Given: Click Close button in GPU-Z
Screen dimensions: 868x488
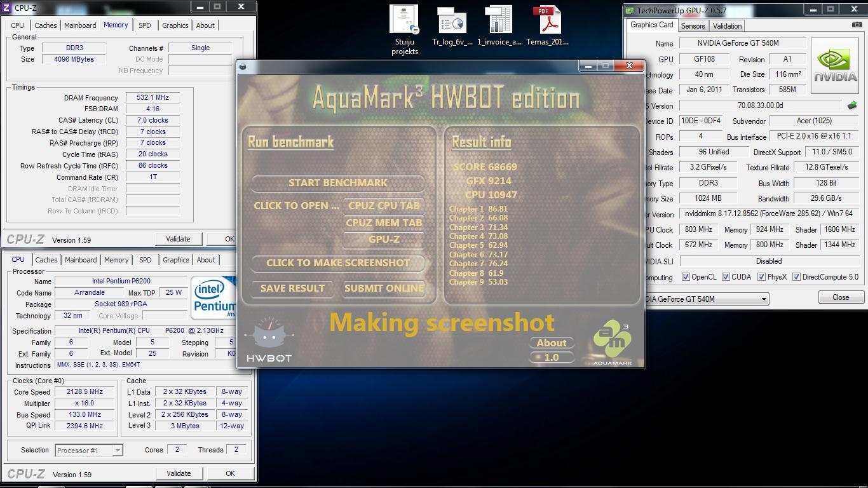Looking at the screenshot, I should [841, 297].
